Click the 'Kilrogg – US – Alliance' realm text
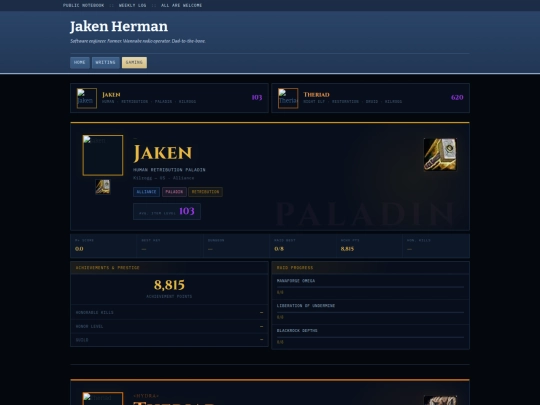Screen dimensions: 540x405 pos(164,178)
